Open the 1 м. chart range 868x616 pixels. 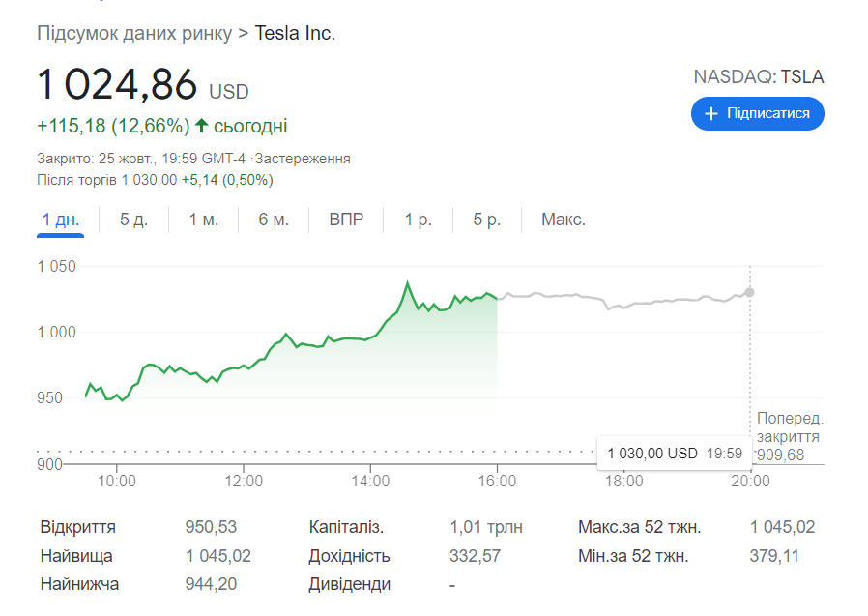pos(203,220)
